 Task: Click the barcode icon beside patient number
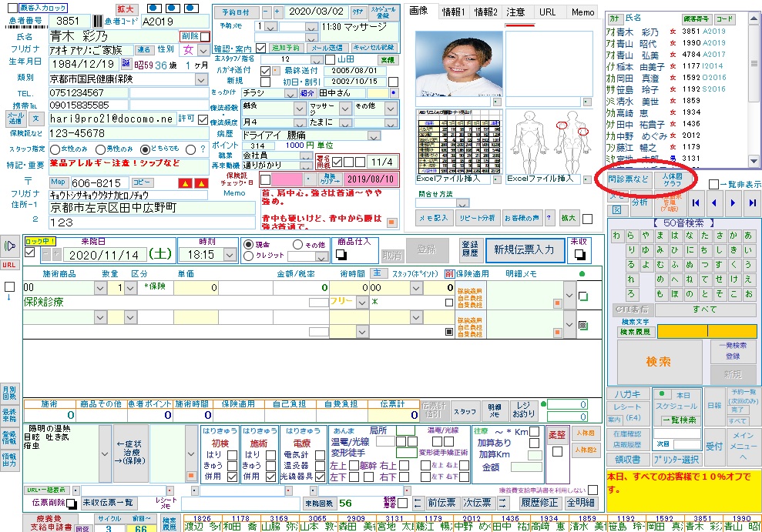pos(98,22)
